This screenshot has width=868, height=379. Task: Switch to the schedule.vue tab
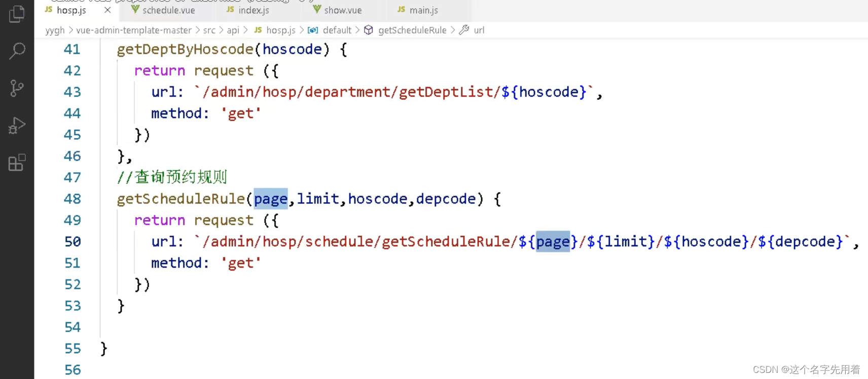tap(168, 10)
